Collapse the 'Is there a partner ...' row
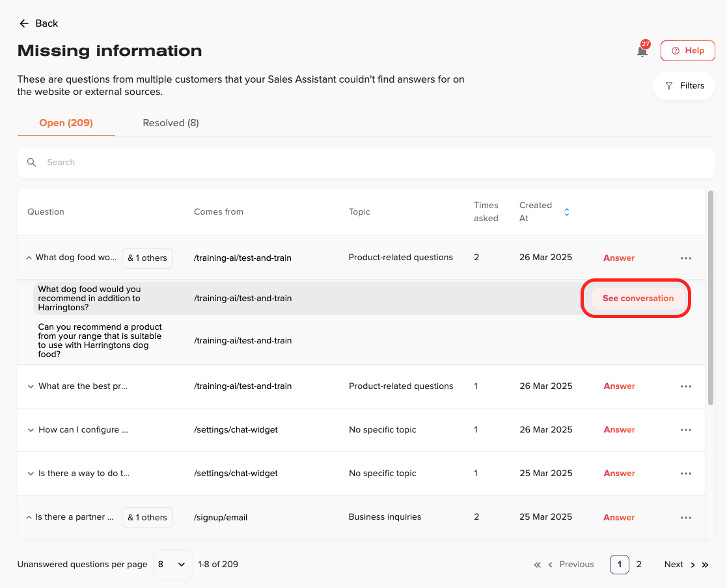Screen dimensions: 727x588 29,517
